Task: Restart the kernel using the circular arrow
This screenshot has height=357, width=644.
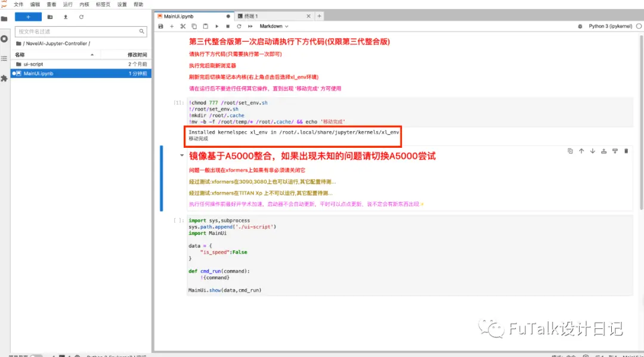Action: 239,26
